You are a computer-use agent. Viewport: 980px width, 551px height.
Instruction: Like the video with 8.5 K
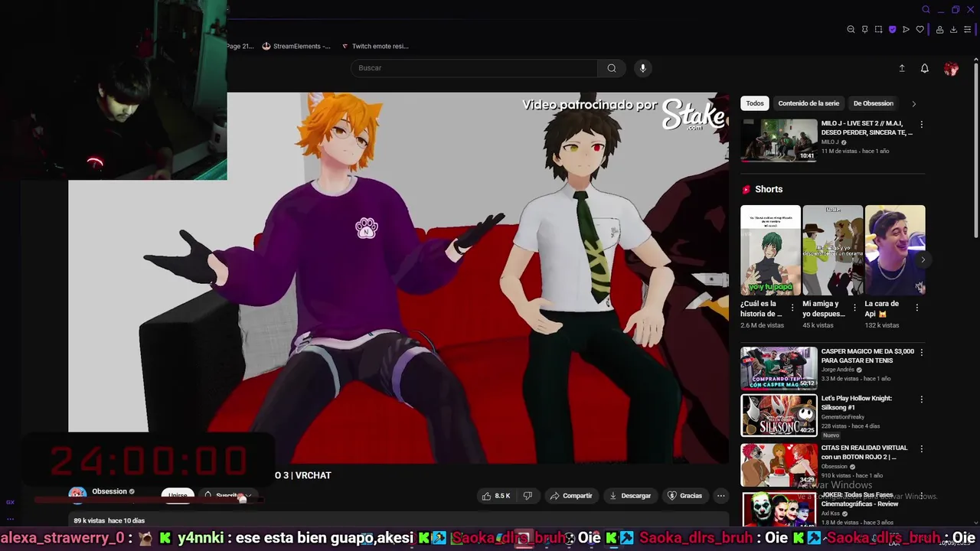coord(495,496)
